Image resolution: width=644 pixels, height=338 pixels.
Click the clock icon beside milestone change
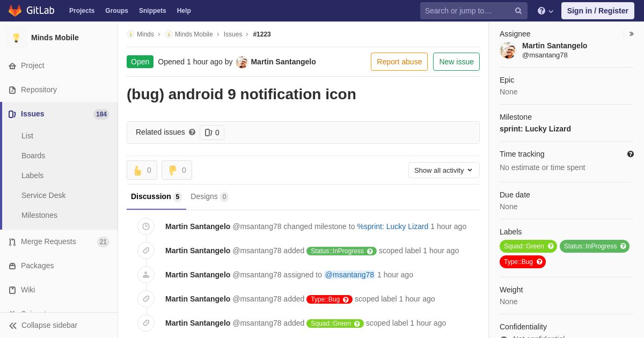(146, 226)
